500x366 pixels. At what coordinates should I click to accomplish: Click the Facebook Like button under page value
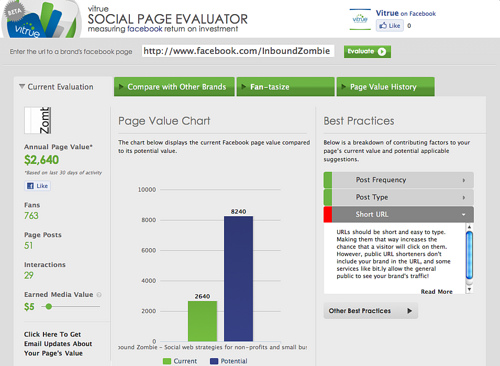tap(37, 186)
